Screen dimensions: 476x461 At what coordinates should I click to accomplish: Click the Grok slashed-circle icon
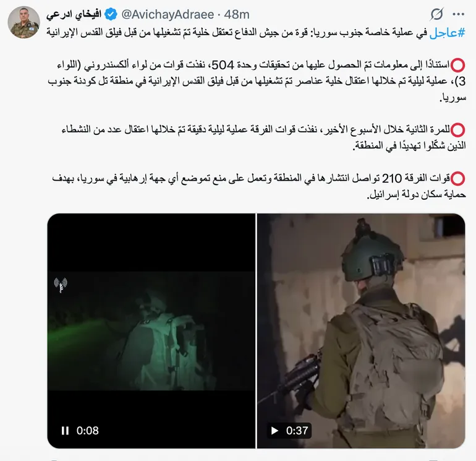tap(436, 14)
